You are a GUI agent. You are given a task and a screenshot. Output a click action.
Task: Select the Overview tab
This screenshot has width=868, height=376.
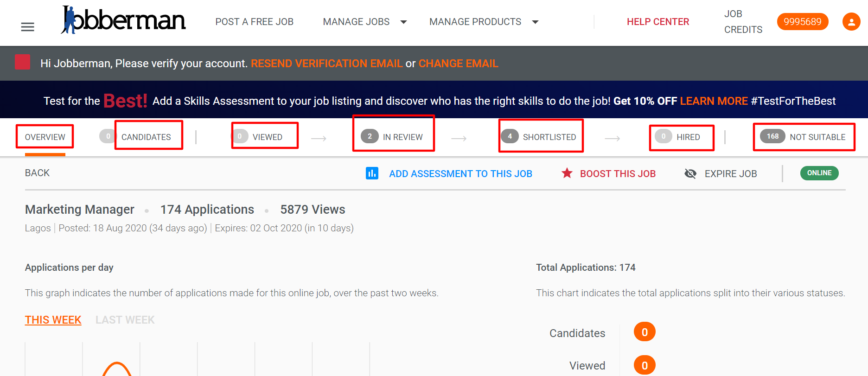[x=45, y=137]
